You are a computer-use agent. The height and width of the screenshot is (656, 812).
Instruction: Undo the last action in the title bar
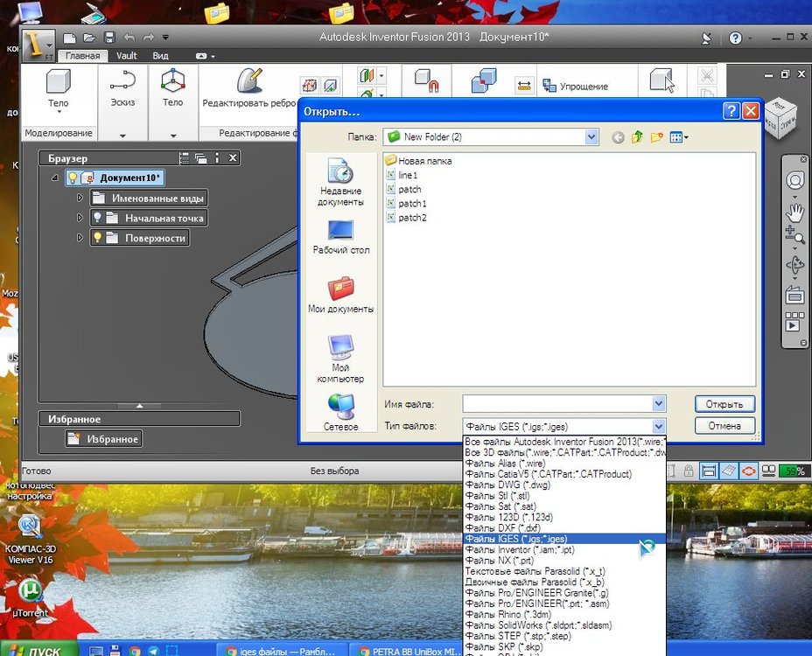129,38
